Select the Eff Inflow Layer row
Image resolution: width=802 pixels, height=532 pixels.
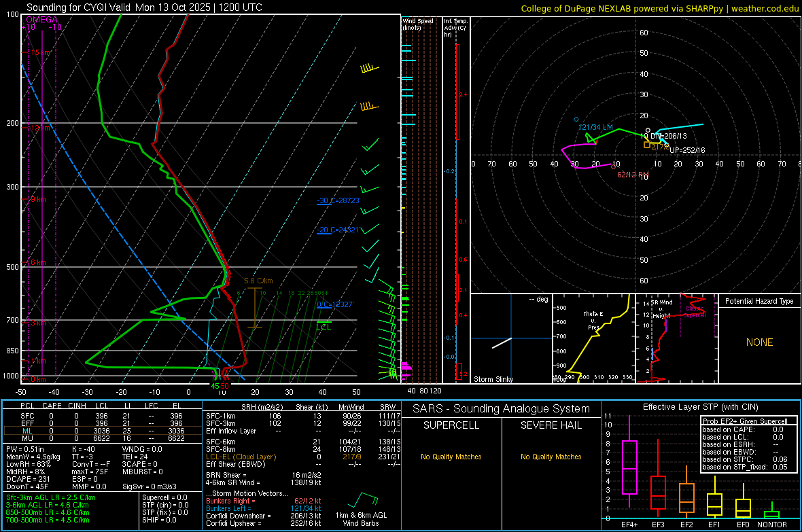303,431
